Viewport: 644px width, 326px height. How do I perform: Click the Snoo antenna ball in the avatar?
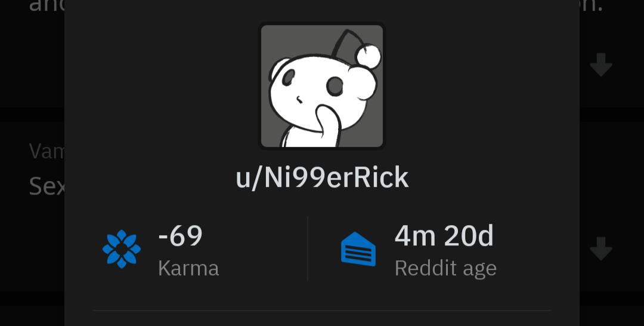[369, 56]
